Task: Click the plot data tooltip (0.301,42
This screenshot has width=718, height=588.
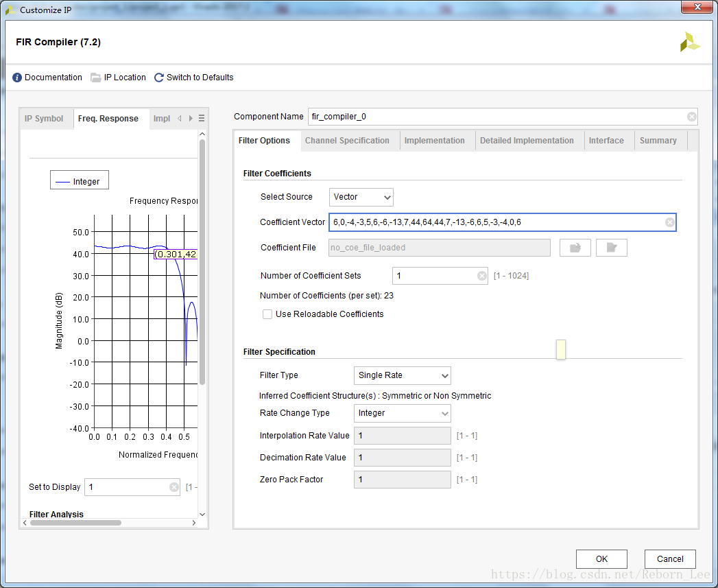Action: pyautogui.click(x=176, y=255)
